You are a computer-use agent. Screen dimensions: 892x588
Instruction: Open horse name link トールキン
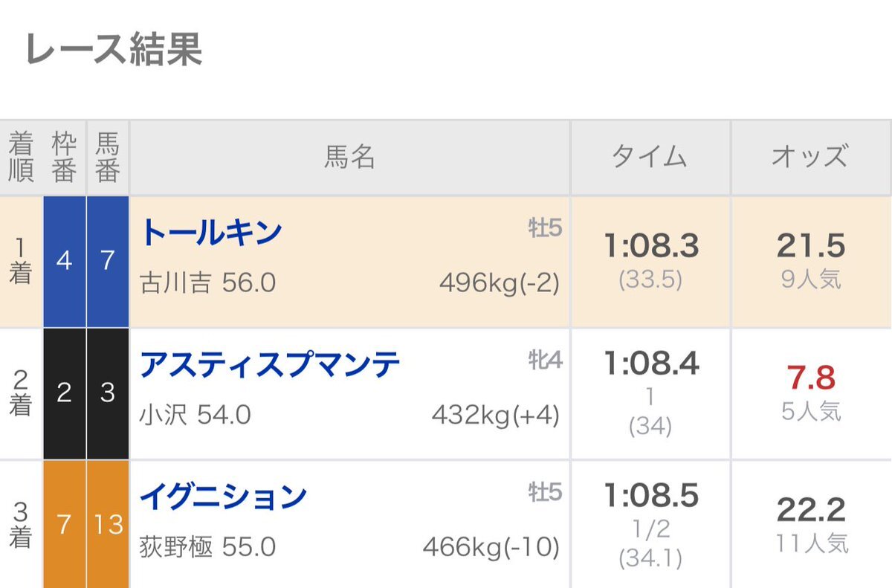click(212, 233)
